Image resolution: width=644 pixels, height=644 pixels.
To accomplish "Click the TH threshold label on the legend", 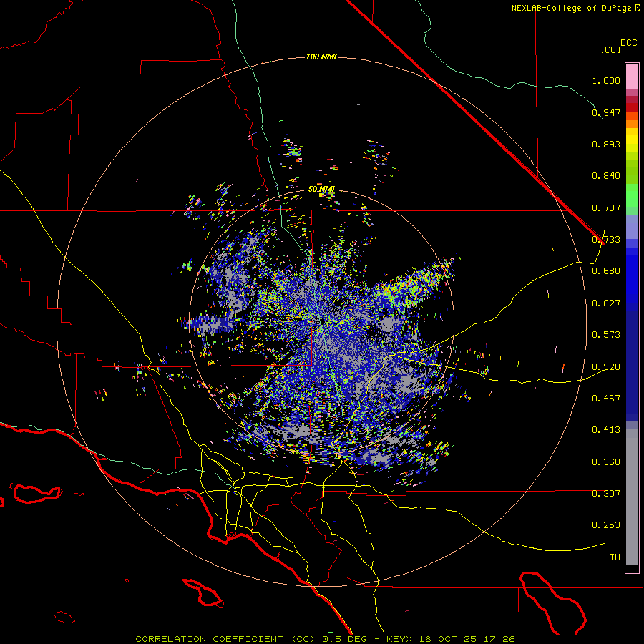I will [615, 557].
